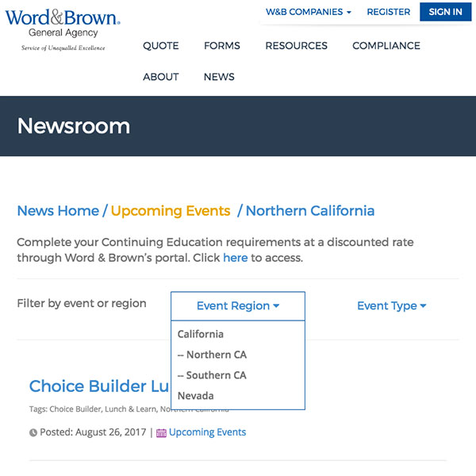Open the Register page
This screenshot has height=476, width=476.
388,12
